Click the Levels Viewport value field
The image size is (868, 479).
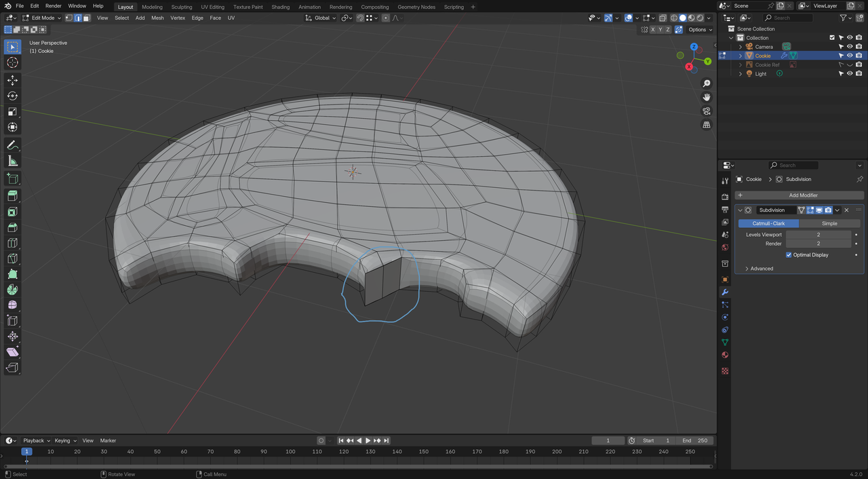click(818, 235)
